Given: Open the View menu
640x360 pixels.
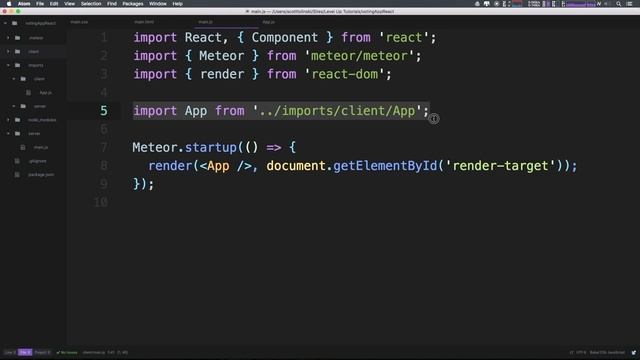Looking at the screenshot, I should (69, 4).
